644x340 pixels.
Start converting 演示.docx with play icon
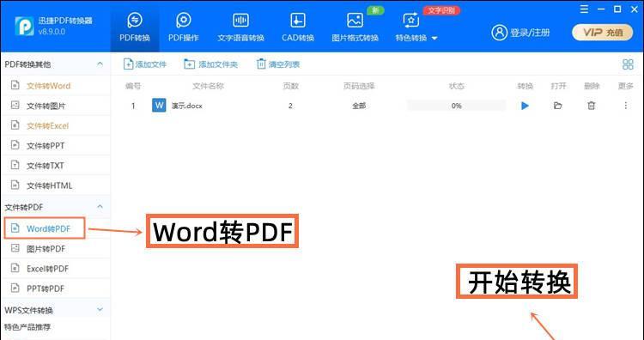[525, 106]
